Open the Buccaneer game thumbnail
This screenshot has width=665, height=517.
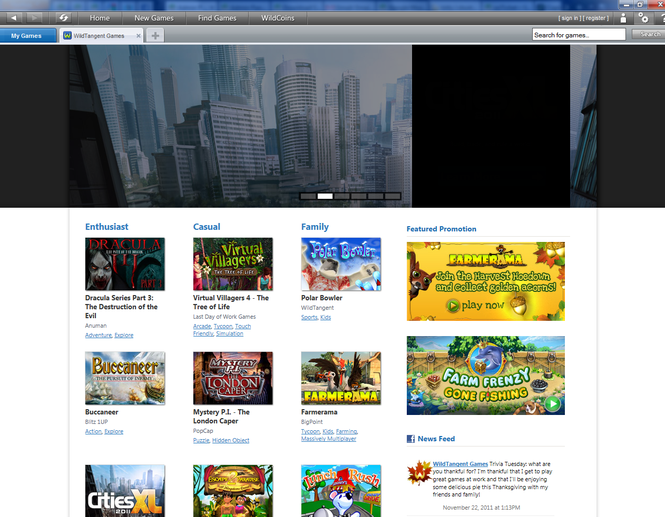tap(125, 378)
